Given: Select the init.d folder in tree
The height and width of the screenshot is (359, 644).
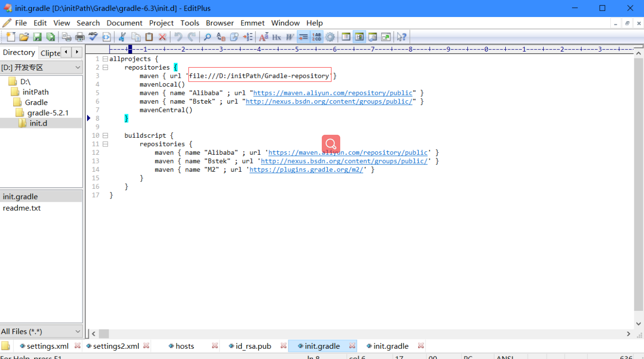Looking at the screenshot, I should point(38,123).
